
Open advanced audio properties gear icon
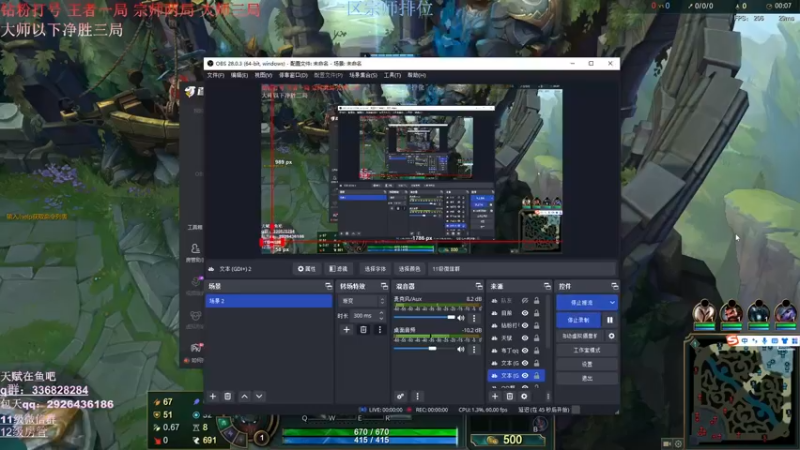click(401, 396)
